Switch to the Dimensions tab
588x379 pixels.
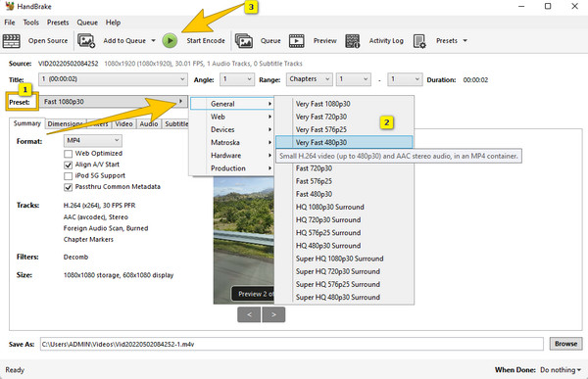point(66,124)
